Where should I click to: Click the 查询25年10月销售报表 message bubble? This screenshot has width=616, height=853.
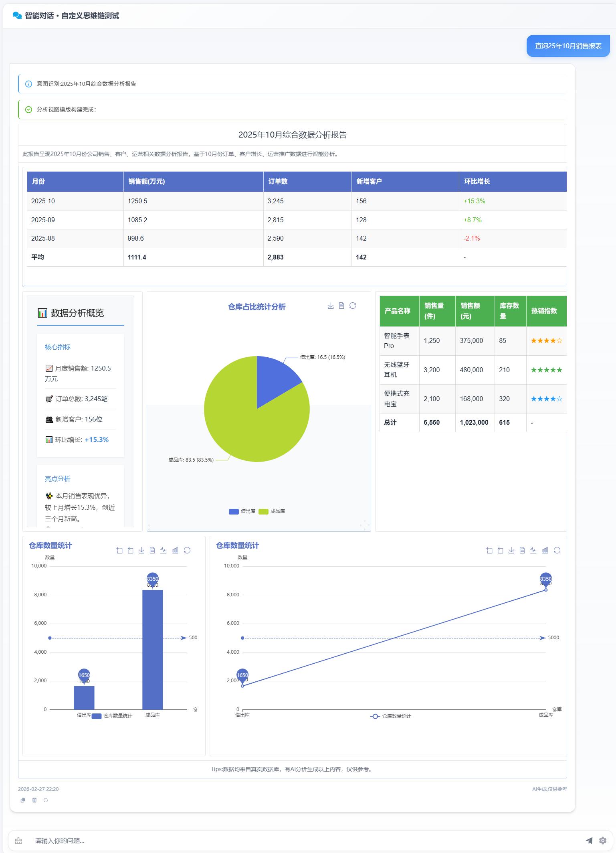568,46
